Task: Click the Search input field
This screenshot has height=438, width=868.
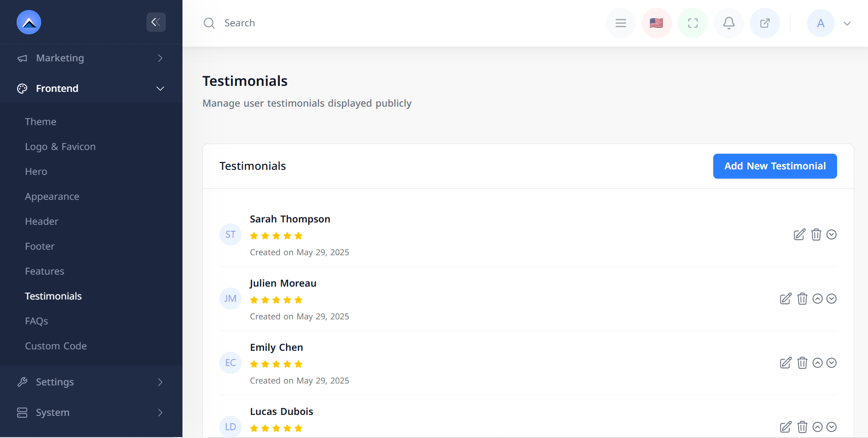Action: pyautogui.click(x=323, y=23)
